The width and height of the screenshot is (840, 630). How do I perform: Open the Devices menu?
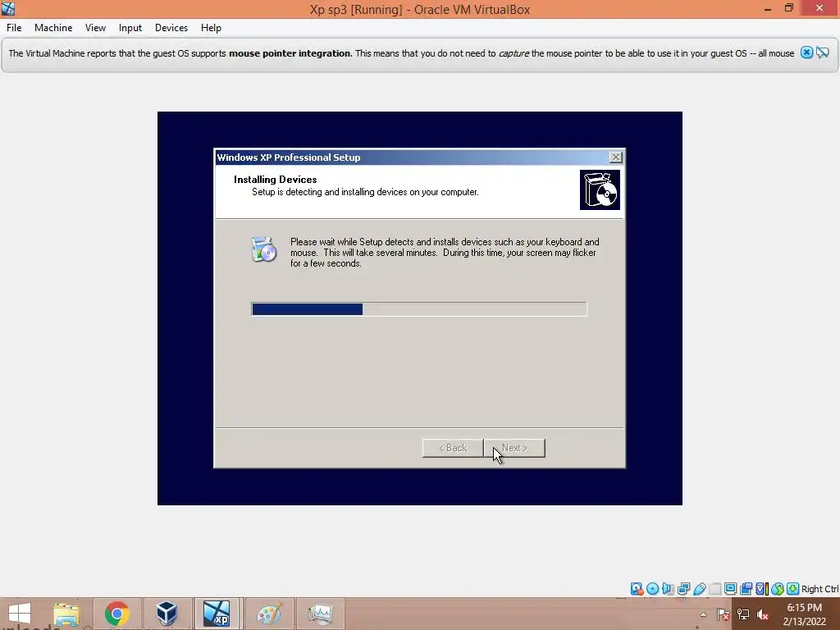[x=171, y=28]
